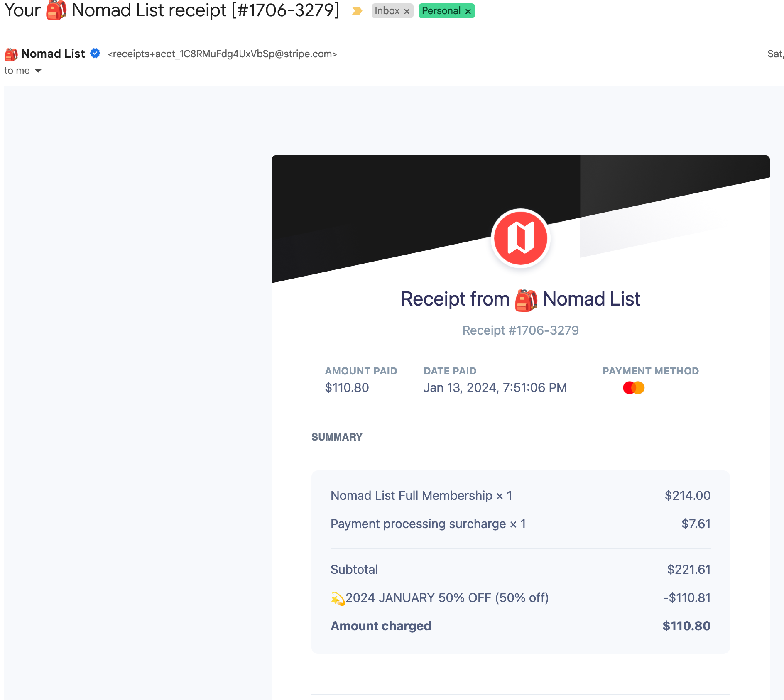Click the Nomad List sender name
This screenshot has height=700, width=784.
point(53,54)
